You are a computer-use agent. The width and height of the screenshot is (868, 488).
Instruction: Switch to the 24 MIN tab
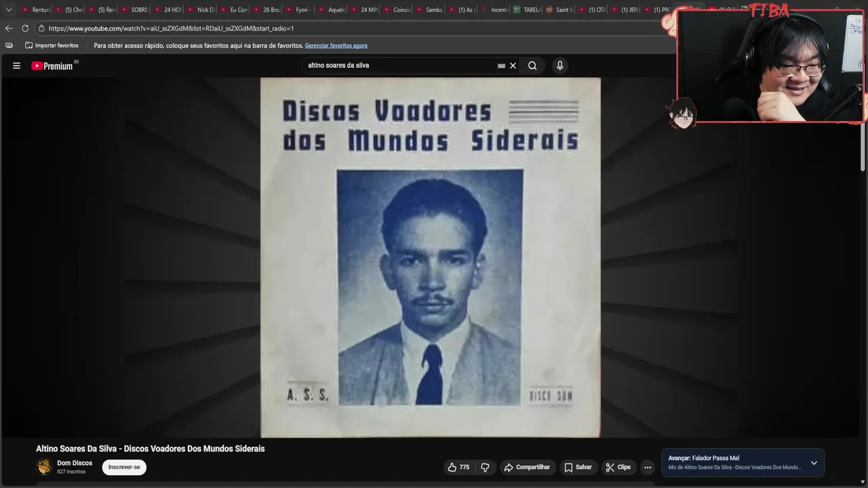click(x=366, y=10)
